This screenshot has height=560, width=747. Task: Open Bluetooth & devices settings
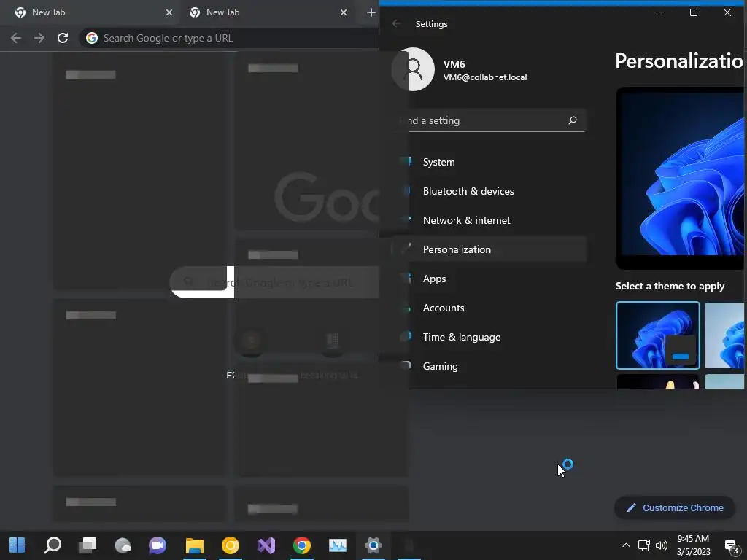click(489, 191)
